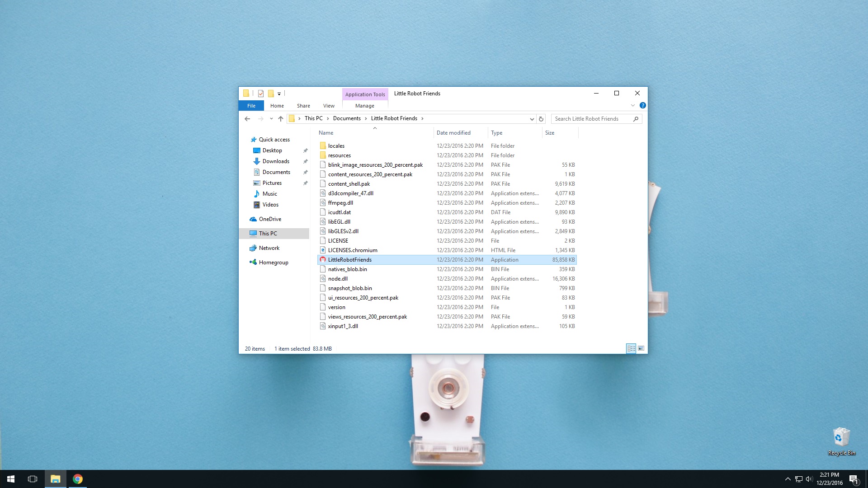The image size is (868, 488).
Task: Click Documents in the address breadcrumb
Action: pos(347,118)
